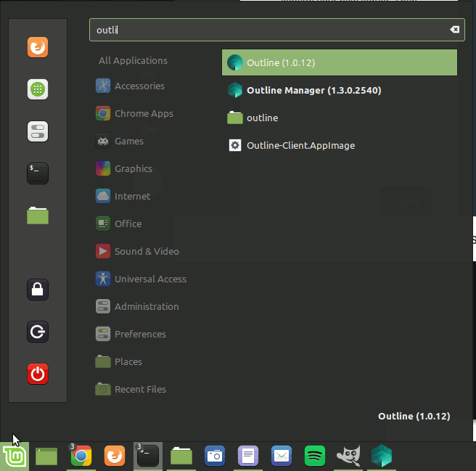Click the Linux Mint menu button in panel
The height and width of the screenshot is (471, 476).
coord(15,456)
